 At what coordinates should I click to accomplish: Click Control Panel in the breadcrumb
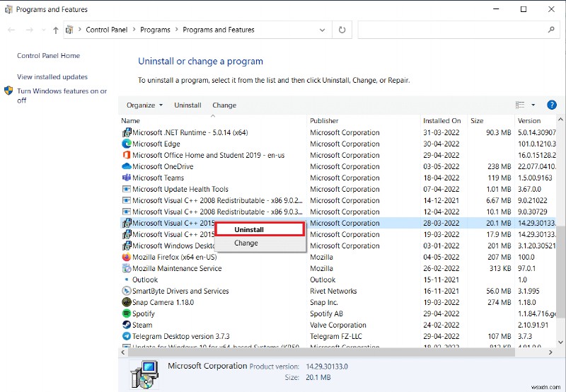pos(107,30)
